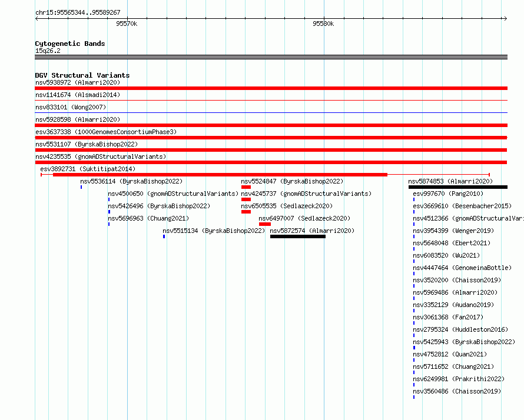Image resolution: width=524 pixels, height=420 pixels.
Task: Click nsv3560486 (Chaisson2019) label
Action: 457,391
